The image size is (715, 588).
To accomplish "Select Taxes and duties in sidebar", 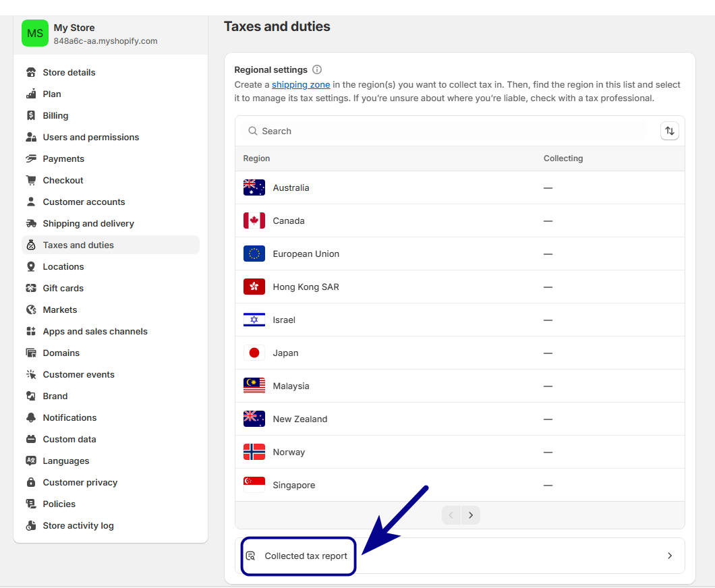I will point(111,245).
